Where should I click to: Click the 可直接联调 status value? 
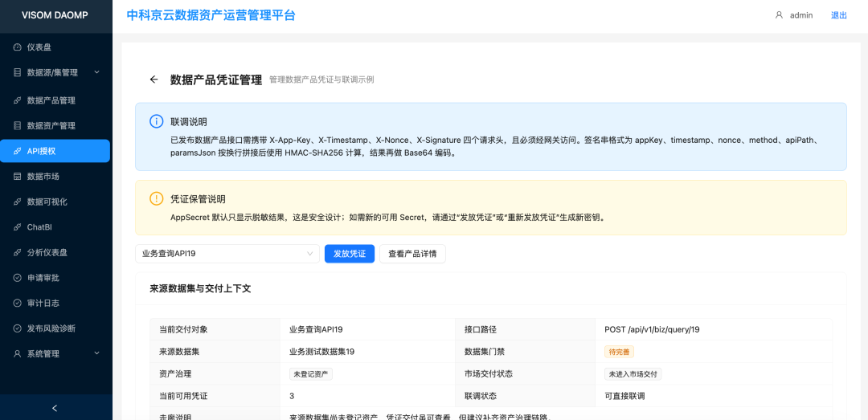click(624, 396)
